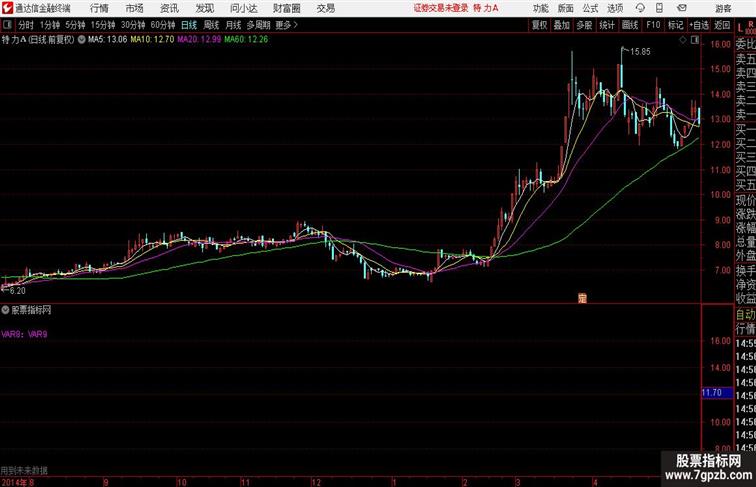The width and height of the screenshot is (756, 487).
Task: Click the 返回 back button
Action: [722, 25]
